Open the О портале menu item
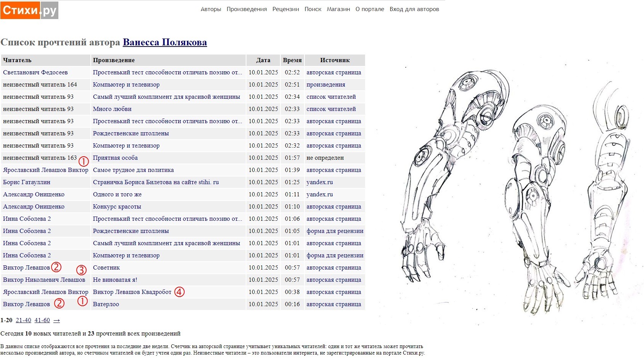644x358 pixels. click(x=370, y=9)
